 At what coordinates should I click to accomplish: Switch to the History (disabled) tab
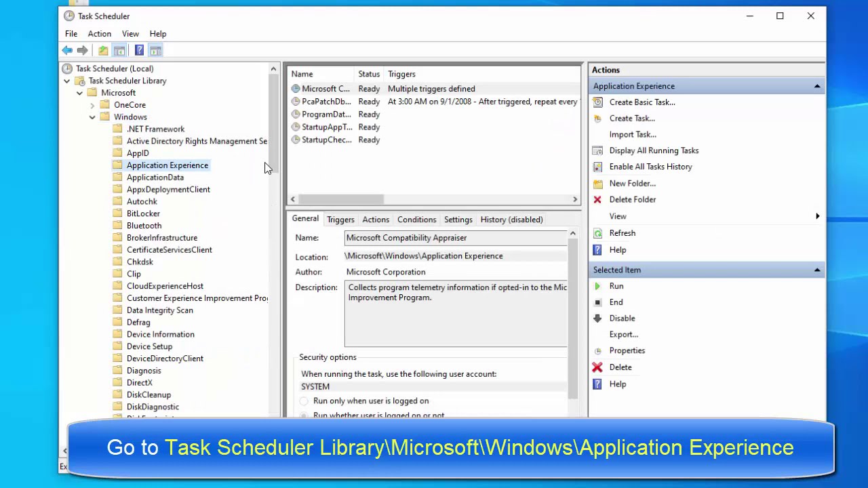pos(511,220)
